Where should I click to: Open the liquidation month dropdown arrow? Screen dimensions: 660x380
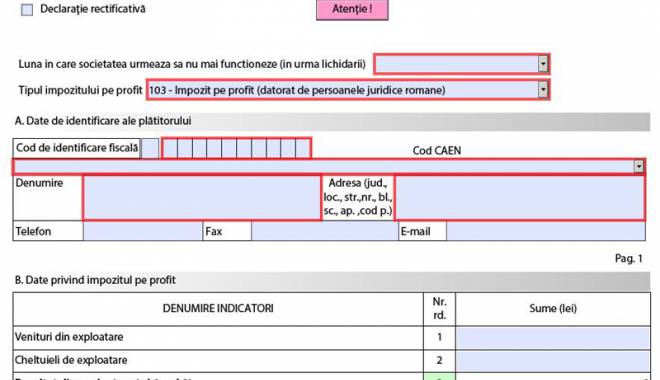pyautogui.click(x=543, y=64)
